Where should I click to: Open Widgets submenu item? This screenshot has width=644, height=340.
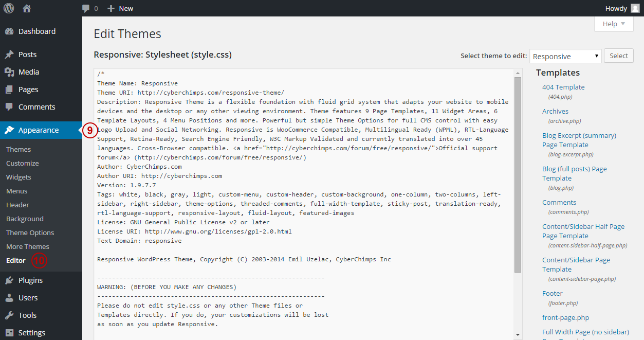tap(19, 177)
